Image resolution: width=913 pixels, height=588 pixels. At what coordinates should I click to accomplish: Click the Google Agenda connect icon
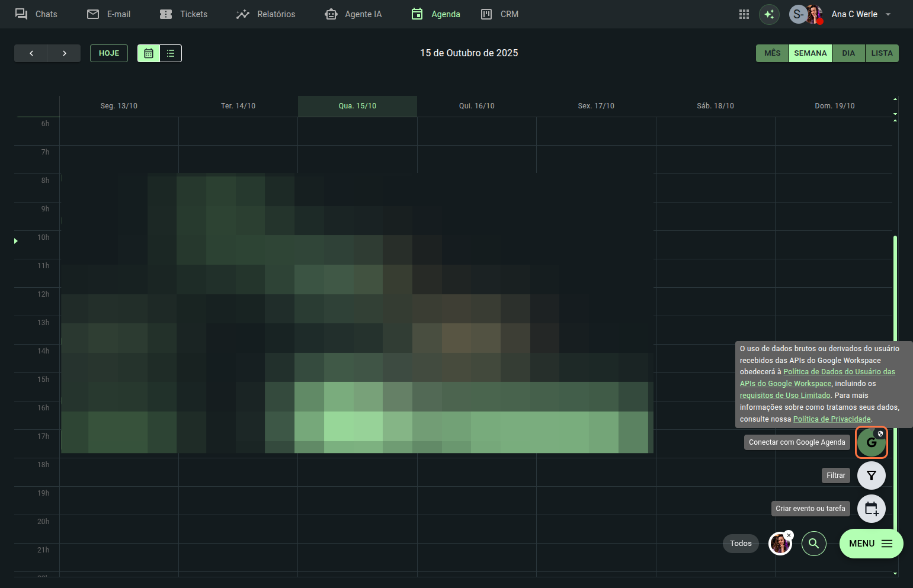(871, 442)
